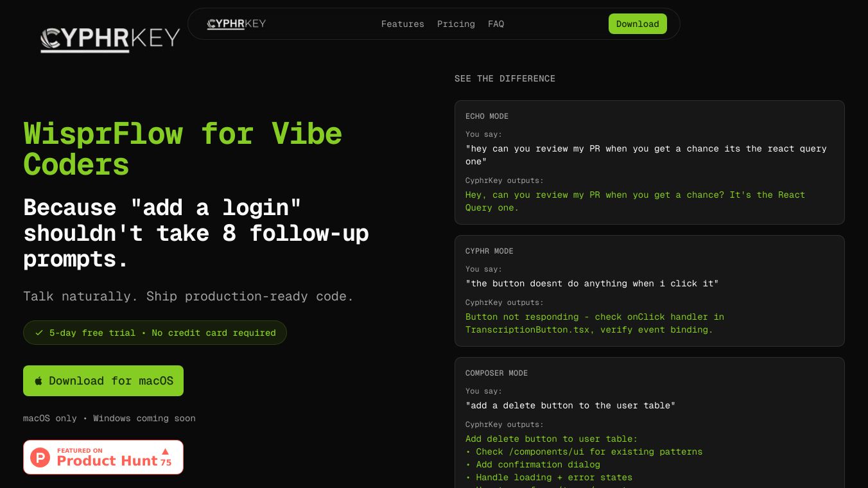Click the 'Download for macOS' button label

111,381
